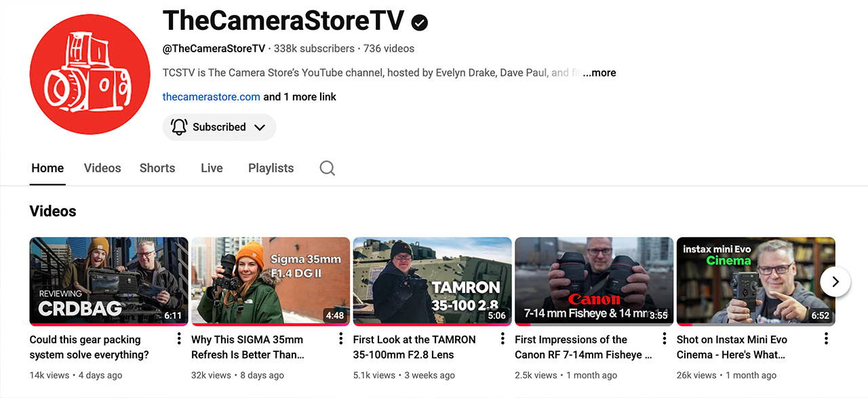Click the '736 videos' count text
Screen dimensions: 868x398
389,49
